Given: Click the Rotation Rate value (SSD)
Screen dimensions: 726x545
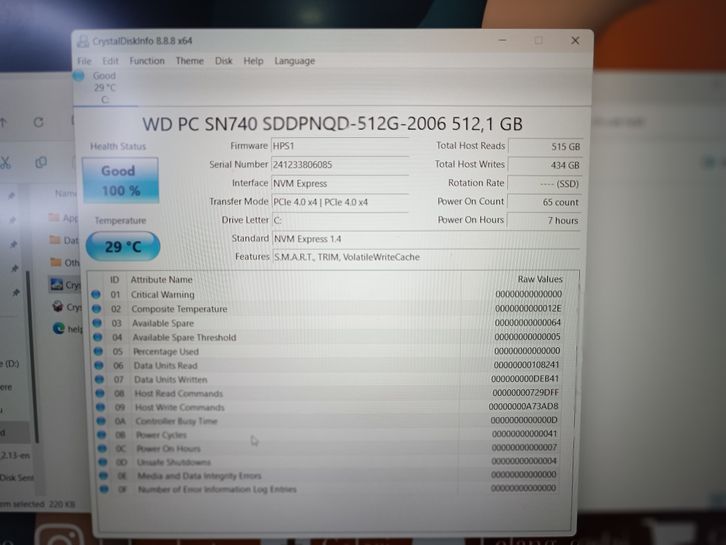Looking at the screenshot, I should pos(544,184).
